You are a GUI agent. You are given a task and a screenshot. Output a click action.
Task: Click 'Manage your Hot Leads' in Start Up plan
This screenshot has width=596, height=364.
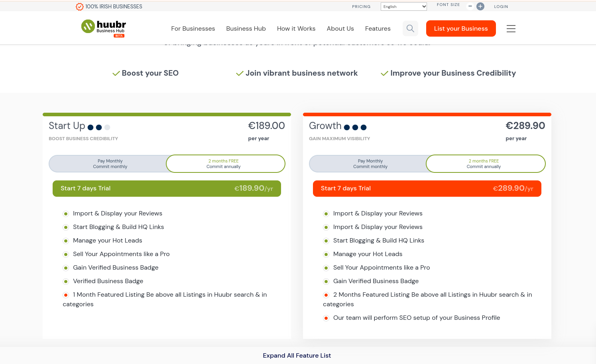pos(108,241)
